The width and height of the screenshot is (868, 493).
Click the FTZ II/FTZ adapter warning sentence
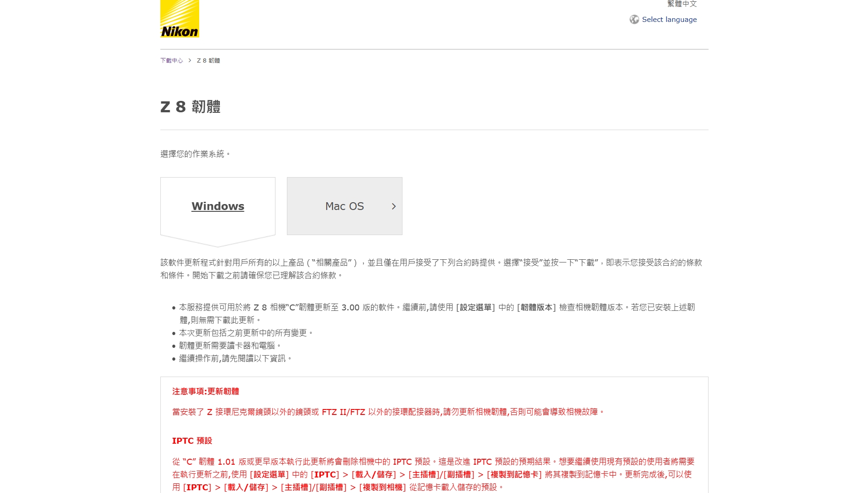[x=388, y=412]
